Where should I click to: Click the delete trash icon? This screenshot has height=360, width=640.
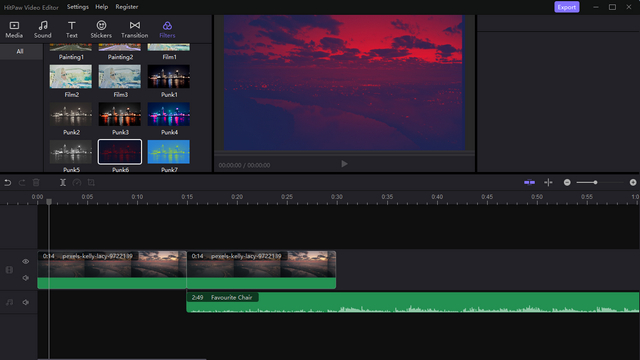(36, 182)
